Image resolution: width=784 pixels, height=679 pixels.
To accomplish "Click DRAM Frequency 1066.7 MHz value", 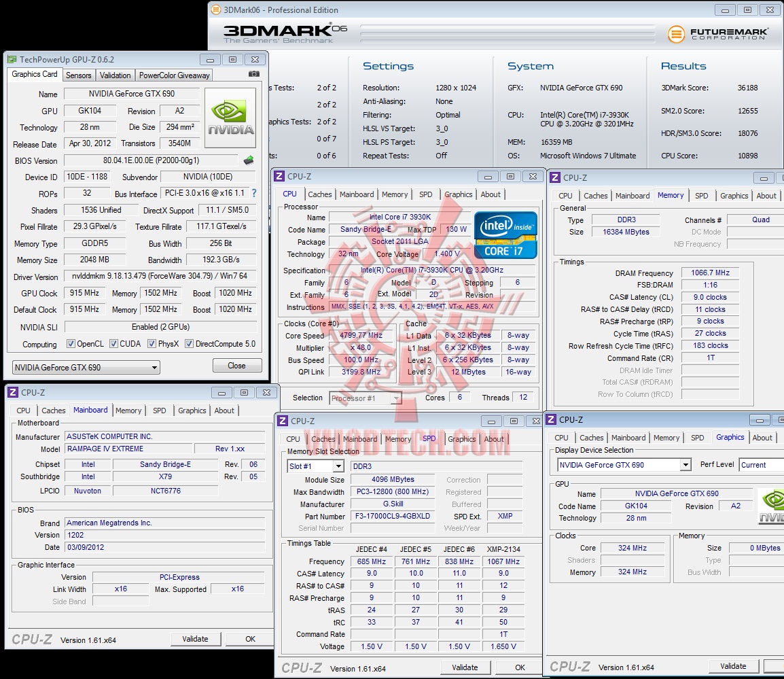I will pyautogui.click(x=710, y=273).
